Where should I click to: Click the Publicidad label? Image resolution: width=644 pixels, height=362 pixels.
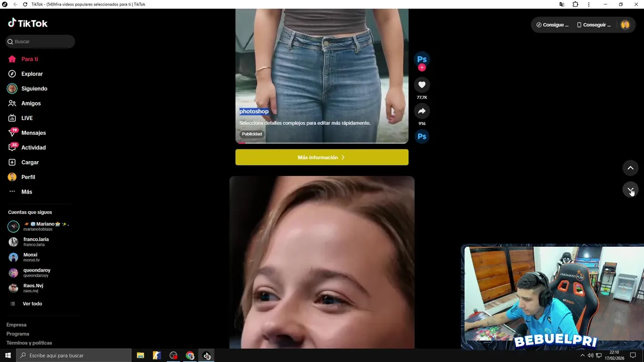tap(252, 134)
